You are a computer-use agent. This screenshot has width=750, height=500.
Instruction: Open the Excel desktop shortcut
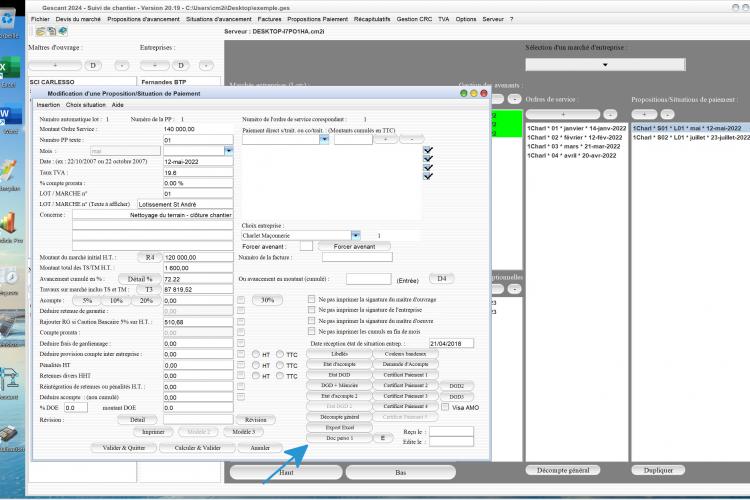(x=9, y=72)
